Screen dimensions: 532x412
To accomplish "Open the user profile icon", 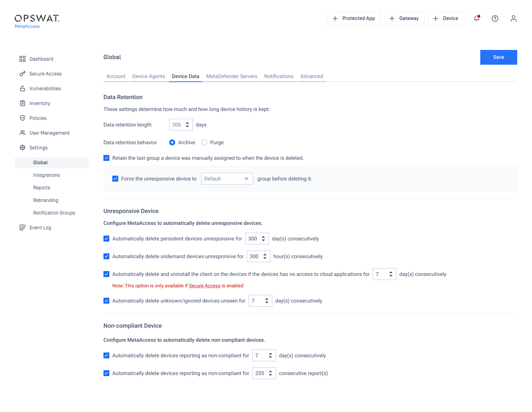I will [x=514, y=18].
